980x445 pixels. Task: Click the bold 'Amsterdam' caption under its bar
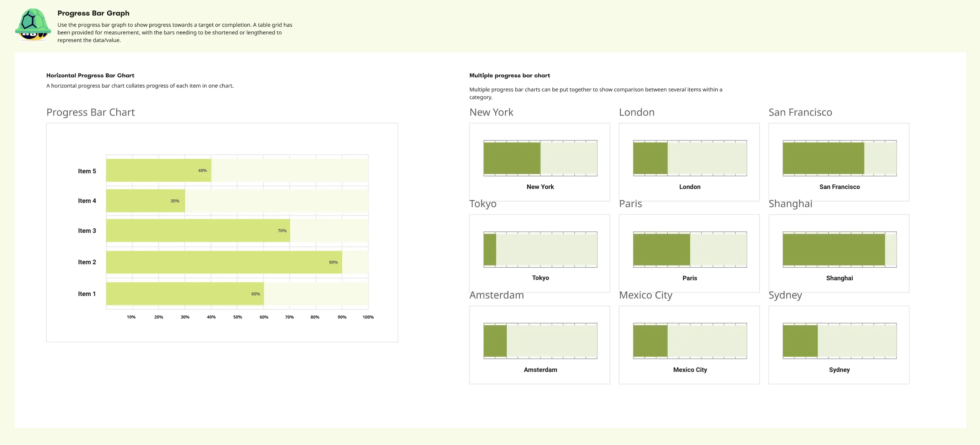pos(540,370)
